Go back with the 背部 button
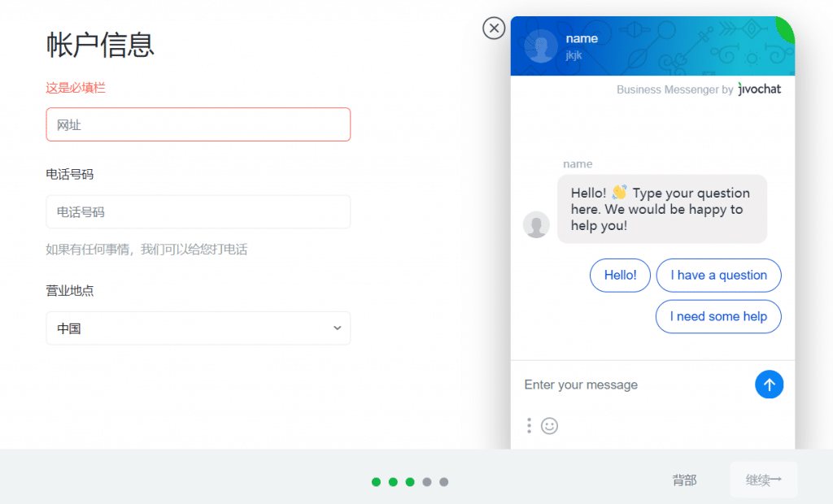Viewport: 833px width, 504px height. [x=684, y=480]
